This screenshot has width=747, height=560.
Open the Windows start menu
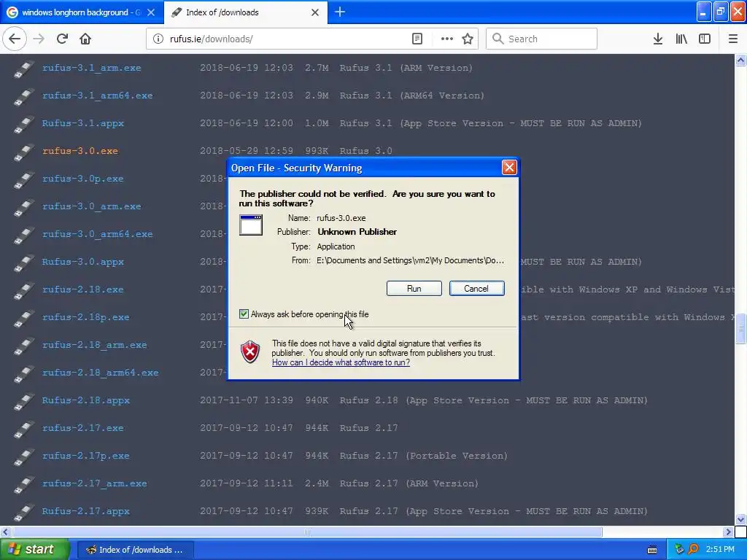click(x=34, y=550)
